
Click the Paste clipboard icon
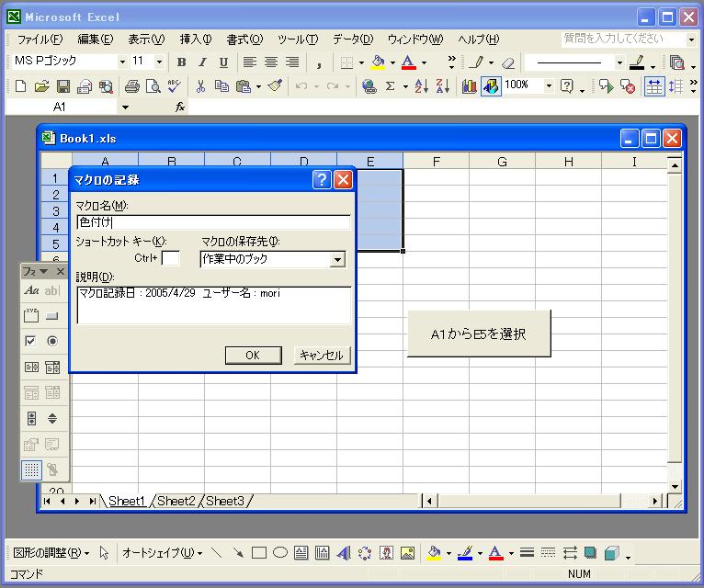(243, 85)
